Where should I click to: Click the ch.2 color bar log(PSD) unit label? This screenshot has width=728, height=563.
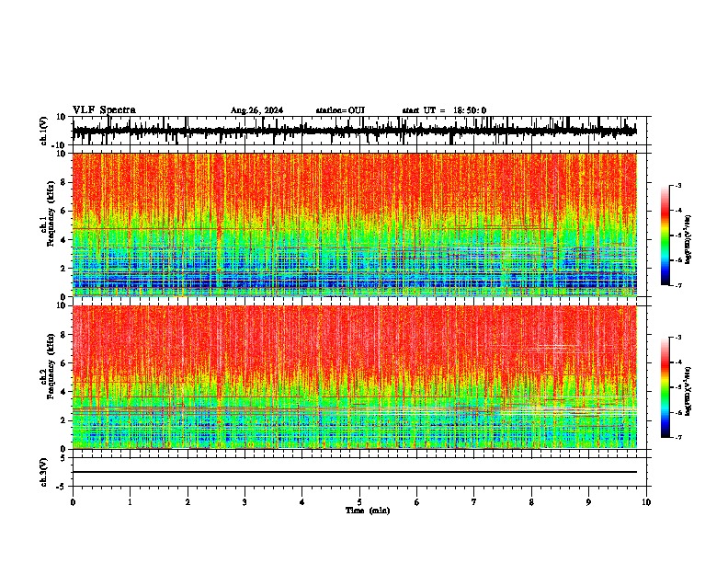pyautogui.click(x=688, y=391)
